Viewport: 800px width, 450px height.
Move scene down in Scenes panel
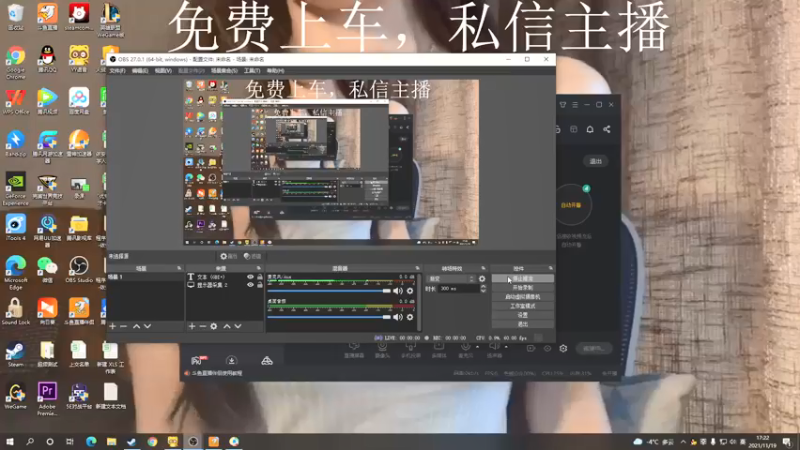point(147,326)
